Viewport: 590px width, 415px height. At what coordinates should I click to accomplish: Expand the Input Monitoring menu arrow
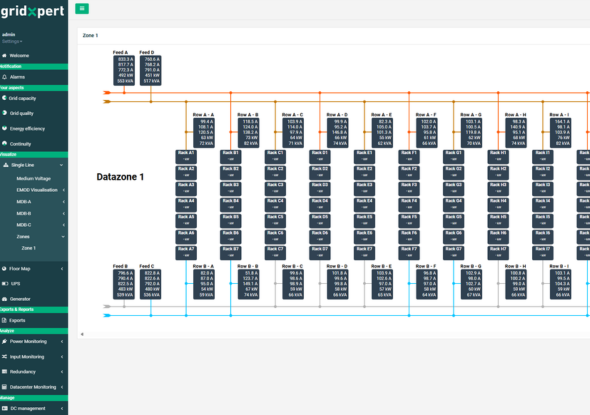pyautogui.click(x=62, y=356)
